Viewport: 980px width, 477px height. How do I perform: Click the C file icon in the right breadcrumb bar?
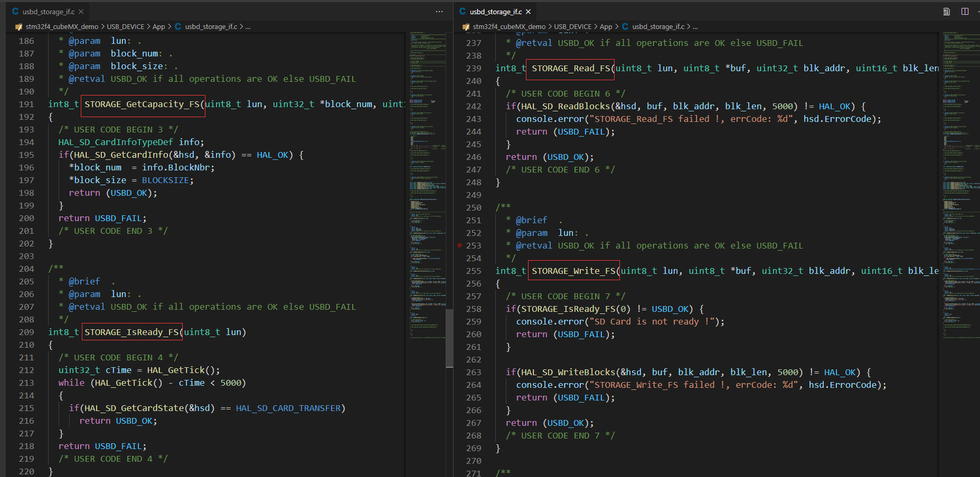coord(625,26)
